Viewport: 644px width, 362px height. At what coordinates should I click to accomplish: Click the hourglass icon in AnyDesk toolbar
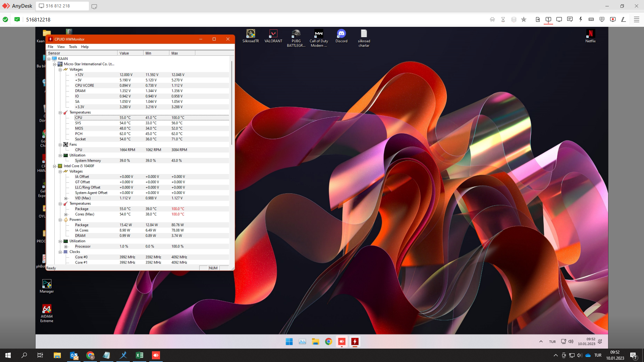point(503,19)
